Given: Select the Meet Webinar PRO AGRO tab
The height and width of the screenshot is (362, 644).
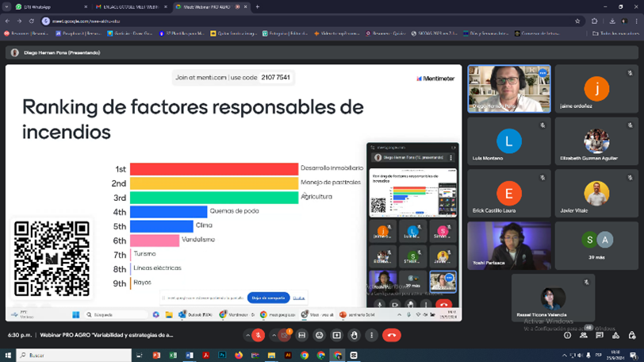Looking at the screenshot, I should (x=211, y=7).
